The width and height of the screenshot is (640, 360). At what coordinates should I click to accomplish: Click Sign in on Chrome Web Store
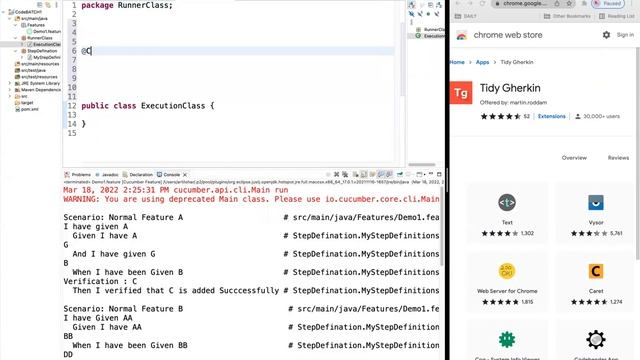tap(625, 35)
